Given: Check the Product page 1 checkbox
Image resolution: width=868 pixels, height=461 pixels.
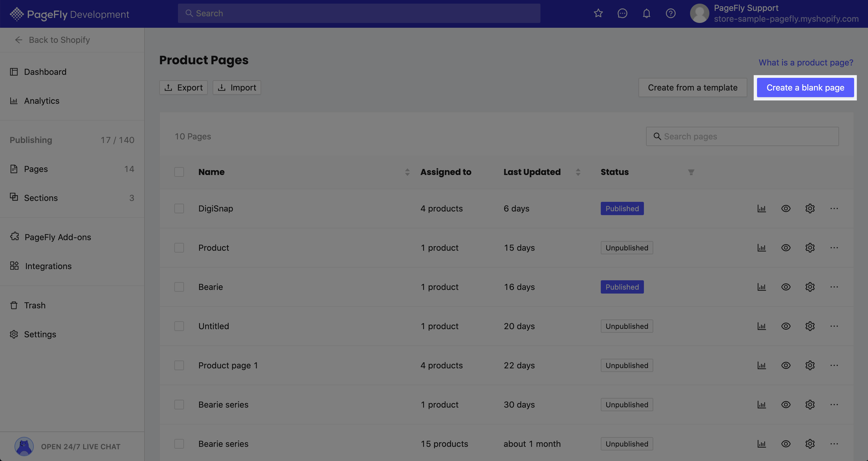Looking at the screenshot, I should click(179, 365).
